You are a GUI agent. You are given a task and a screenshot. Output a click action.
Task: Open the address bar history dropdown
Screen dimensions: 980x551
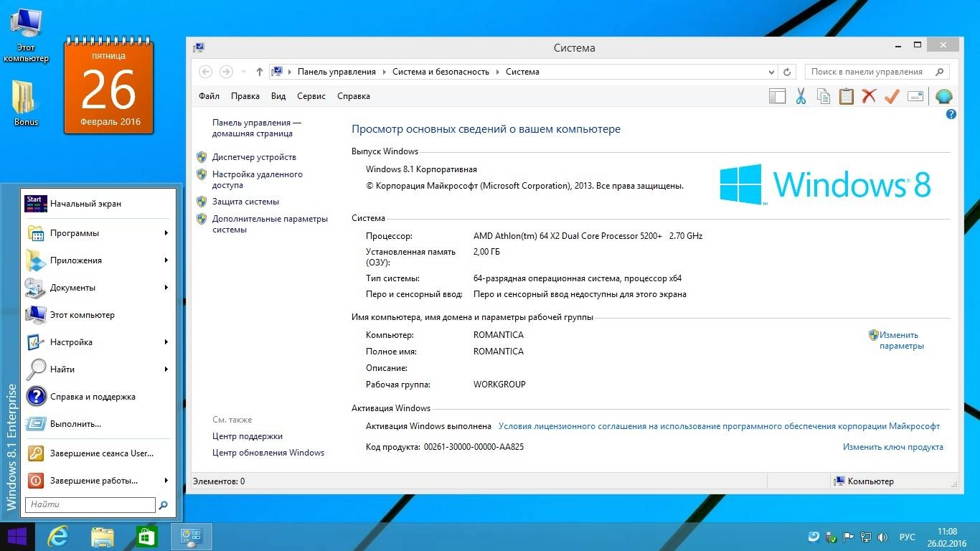click(771, 72)
